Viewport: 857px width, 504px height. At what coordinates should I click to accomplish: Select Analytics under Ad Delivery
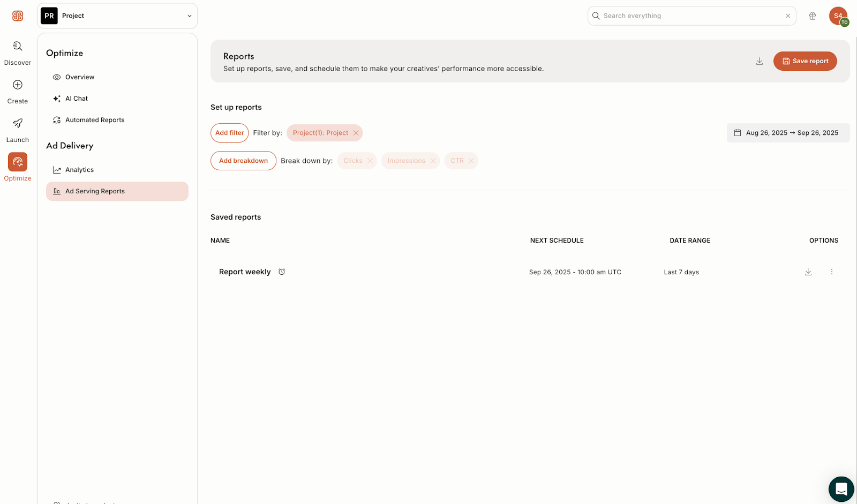79,170
